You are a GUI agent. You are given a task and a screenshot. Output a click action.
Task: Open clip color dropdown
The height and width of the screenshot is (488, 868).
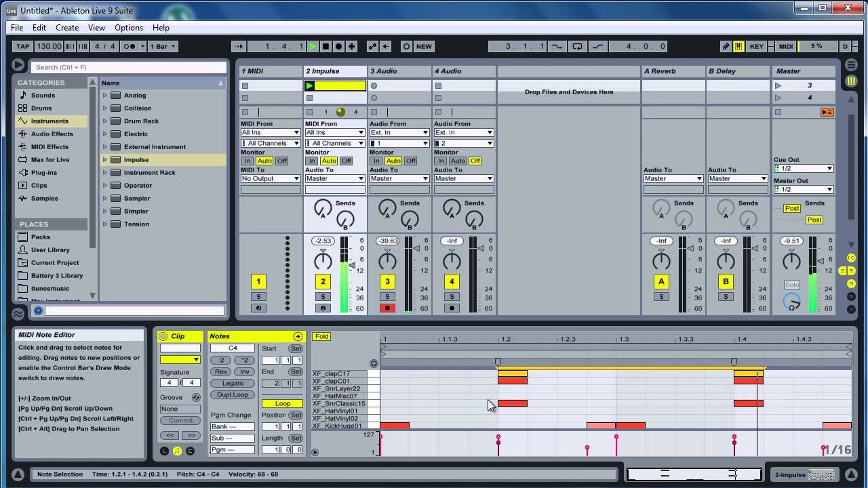point(180,359)
